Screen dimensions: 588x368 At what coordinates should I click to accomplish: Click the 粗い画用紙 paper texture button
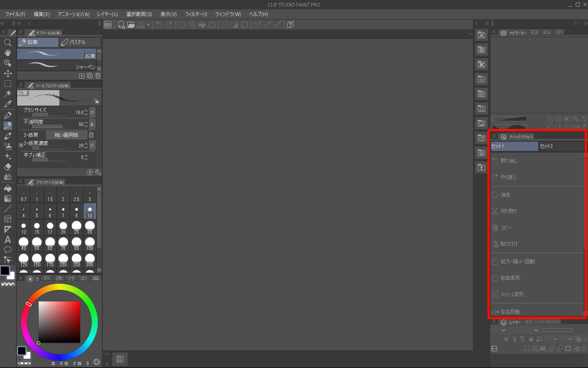pyautogui.click(x=66, y=135)
